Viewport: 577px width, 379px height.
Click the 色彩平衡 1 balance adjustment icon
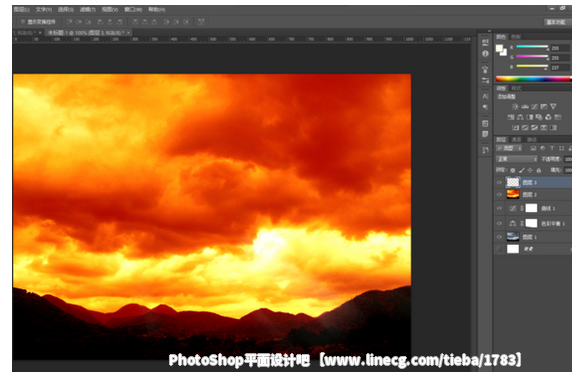coord(513,223)
